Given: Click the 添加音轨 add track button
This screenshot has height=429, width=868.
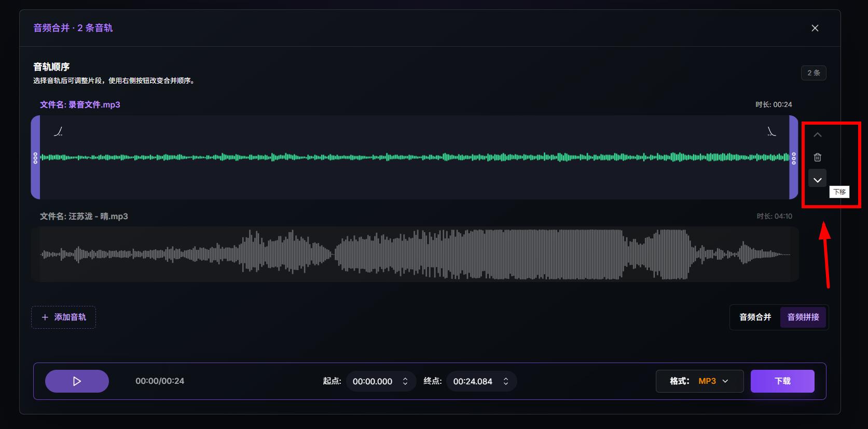Looking at the screenshot, I should coord(63,317).
